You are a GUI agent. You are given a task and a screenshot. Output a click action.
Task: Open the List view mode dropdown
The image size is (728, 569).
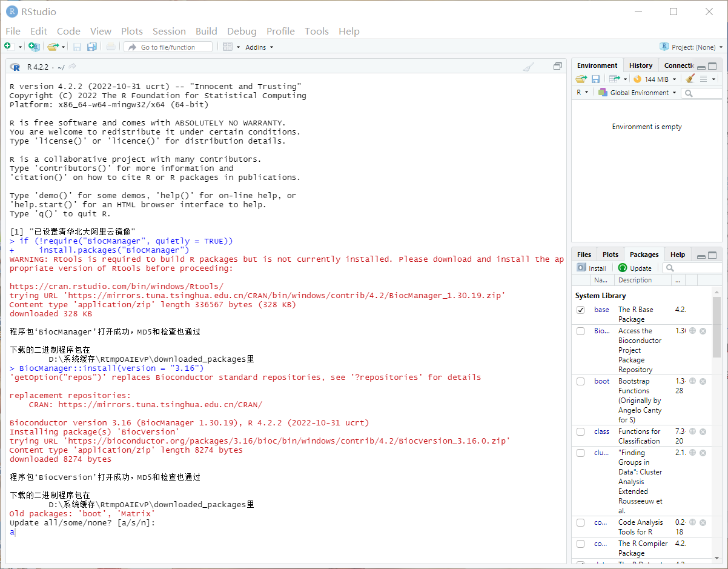(x=707, y=79)
